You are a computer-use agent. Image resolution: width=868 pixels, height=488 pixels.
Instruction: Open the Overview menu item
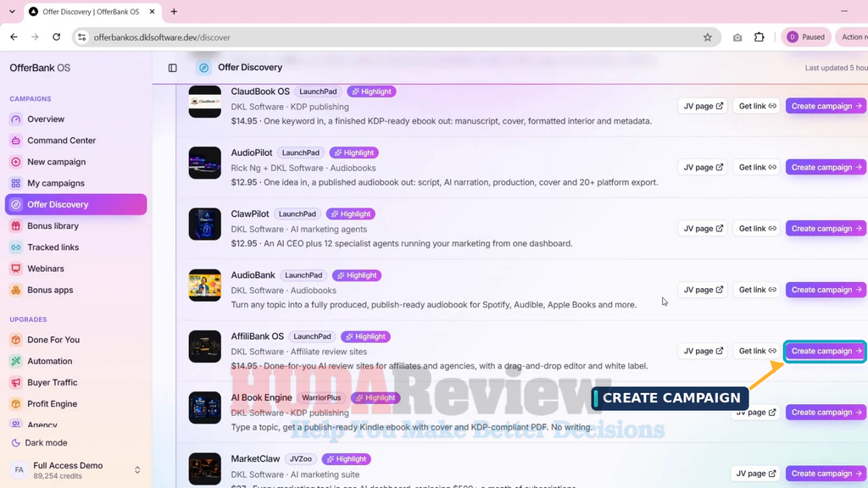[x=75, y=119]
